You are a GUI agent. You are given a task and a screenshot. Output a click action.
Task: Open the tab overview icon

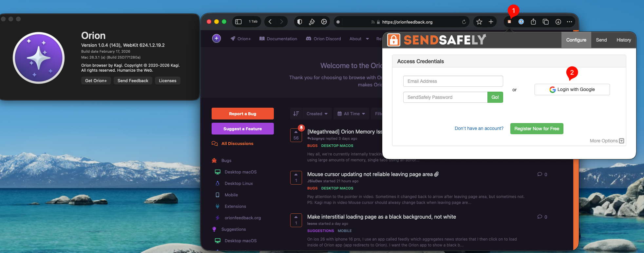coord(546,22)
